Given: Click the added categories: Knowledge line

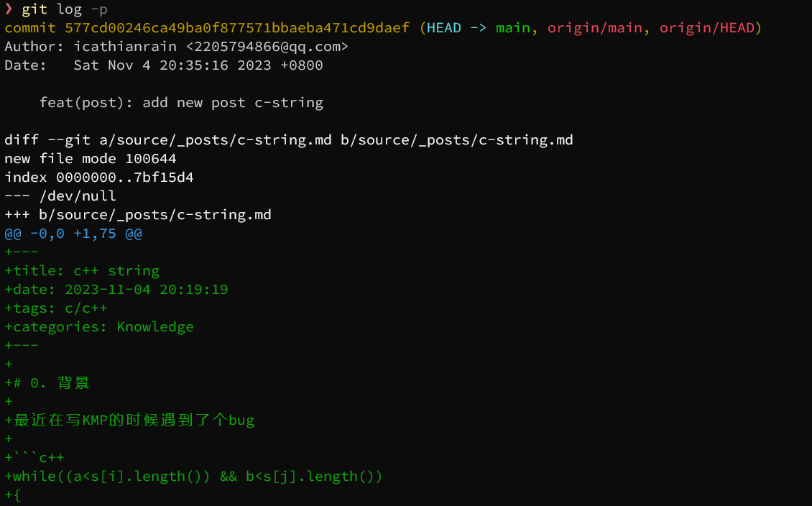Looking at the screenshot, I should click(98, 327).
